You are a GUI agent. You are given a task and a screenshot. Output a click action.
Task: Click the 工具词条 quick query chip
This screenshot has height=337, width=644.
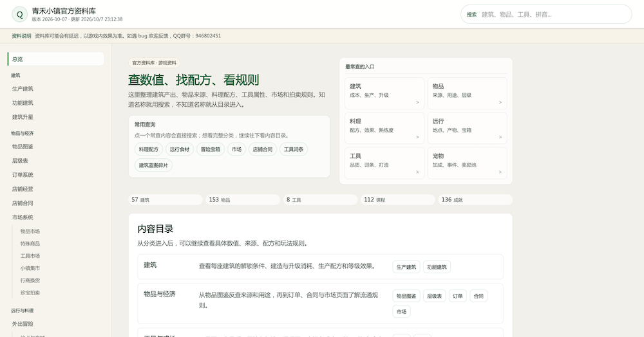pyautogui.click(x=294, y=149)
